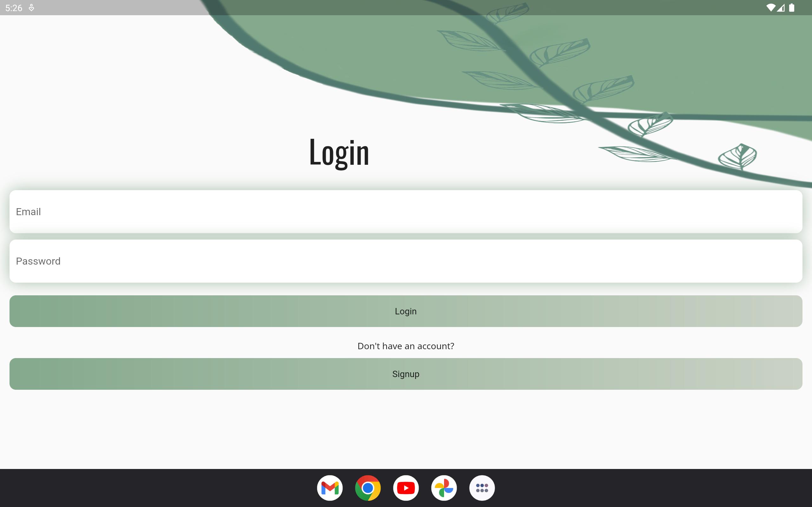
Task: Tap the Email placeholder label text
Action: [28, 212]
